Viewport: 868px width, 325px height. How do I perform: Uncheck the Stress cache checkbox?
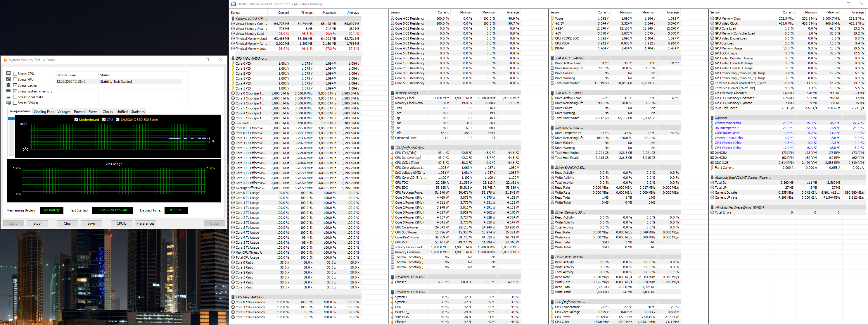15,85
